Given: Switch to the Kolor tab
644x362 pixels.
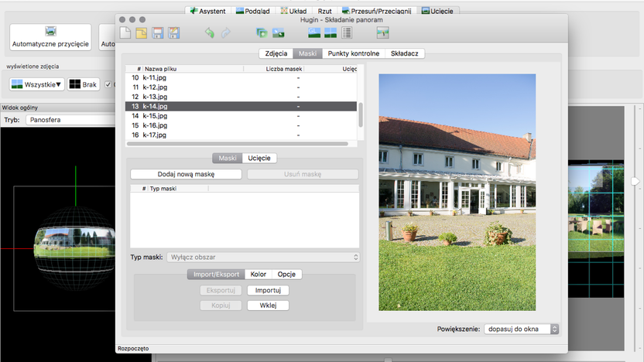Looking at the screenshot, I should click(x=259, y=274).
